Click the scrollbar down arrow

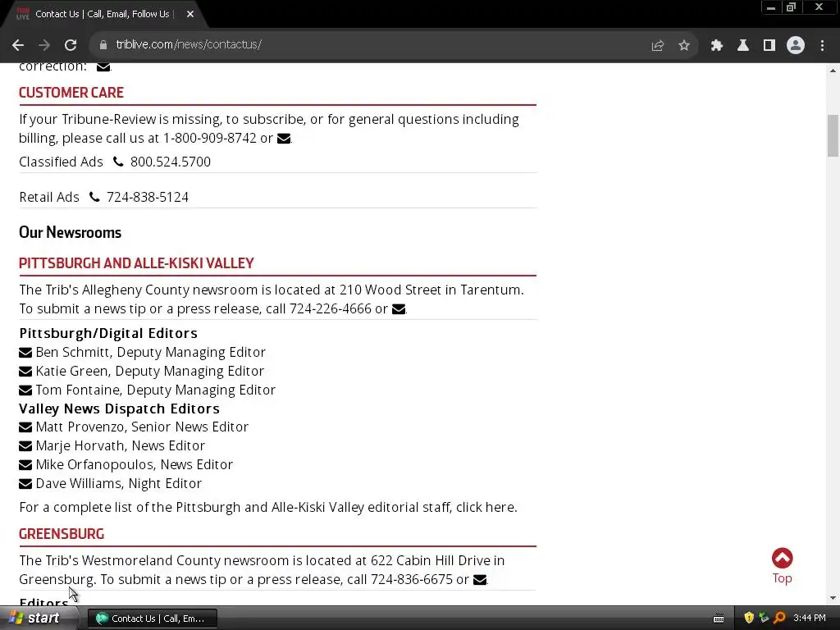tap(833, 598)
